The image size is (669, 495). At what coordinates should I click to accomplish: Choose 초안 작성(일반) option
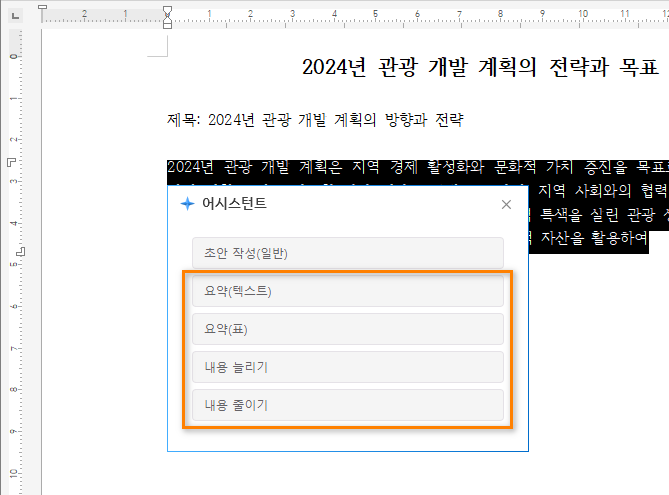348,253
